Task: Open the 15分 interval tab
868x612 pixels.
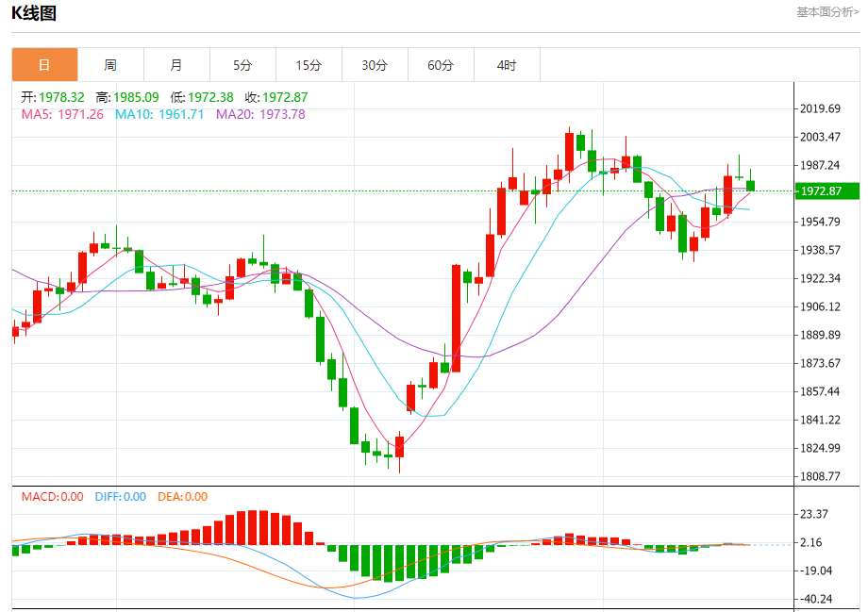Action: tap(309, 65)
